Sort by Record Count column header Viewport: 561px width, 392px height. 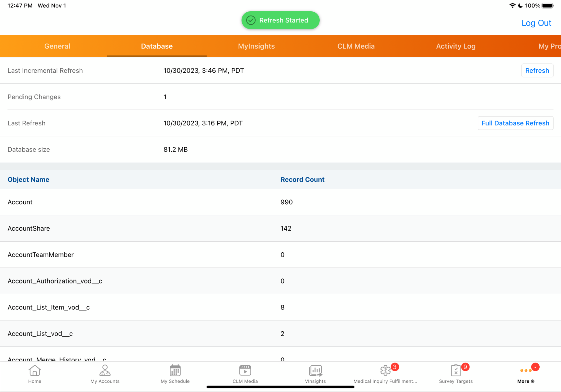[x=302, y=180]
